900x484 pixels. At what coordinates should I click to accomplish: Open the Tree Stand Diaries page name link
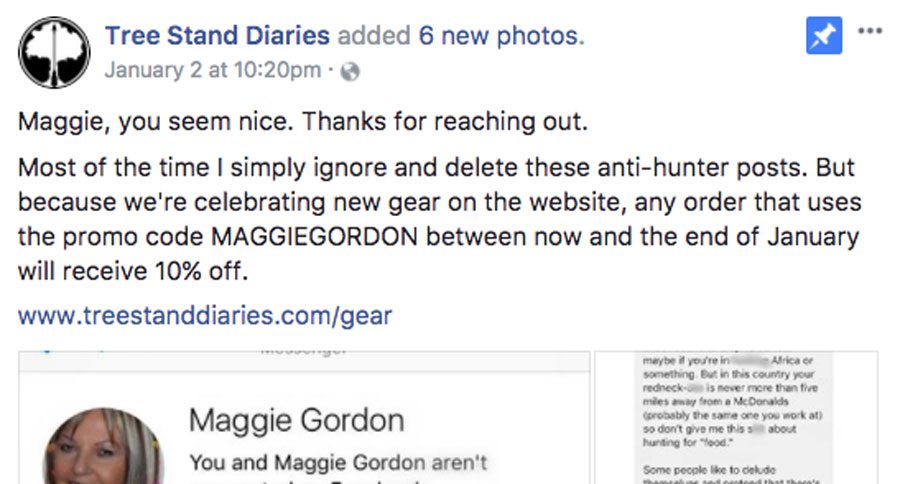coord(218,36)
